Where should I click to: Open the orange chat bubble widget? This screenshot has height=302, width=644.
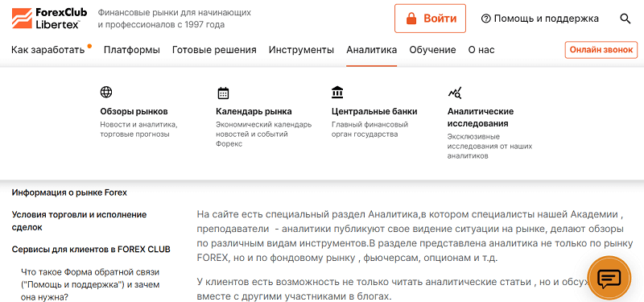[609, 278]
